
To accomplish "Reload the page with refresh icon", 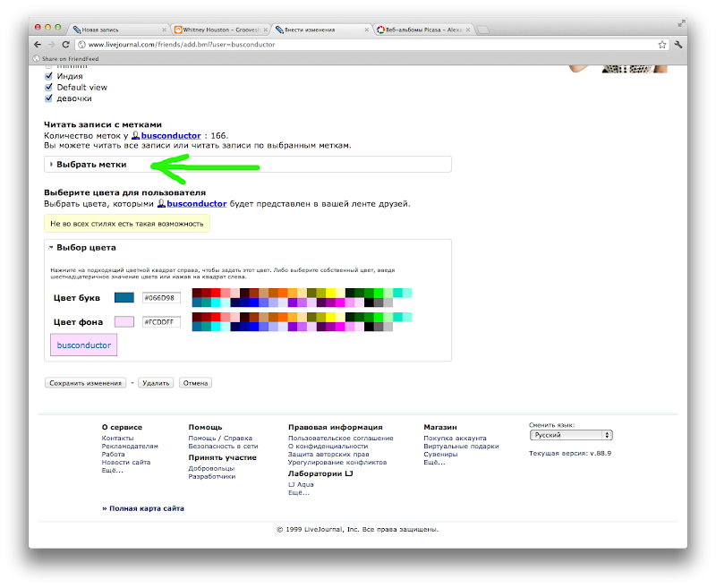I will coord(65,44).
